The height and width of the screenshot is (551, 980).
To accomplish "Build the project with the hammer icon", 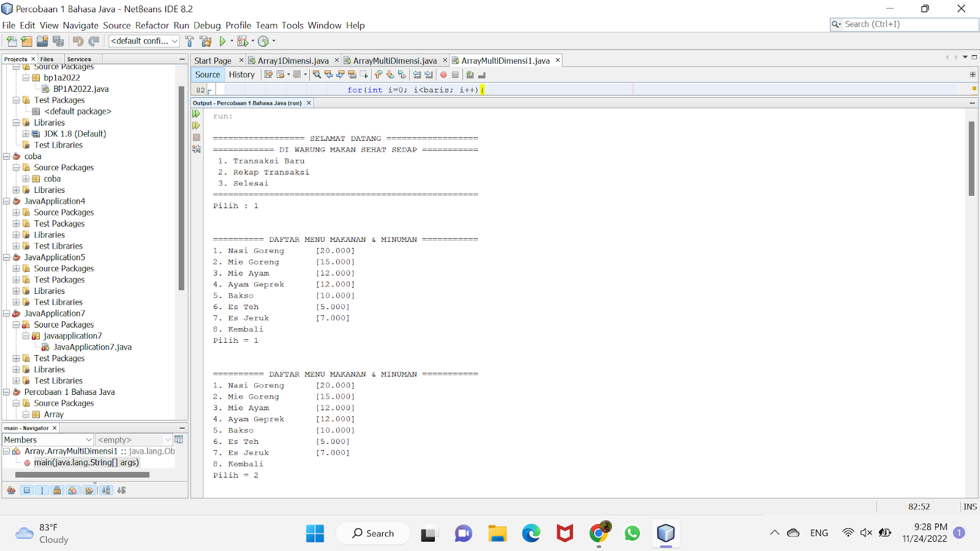I will point(189,41).
